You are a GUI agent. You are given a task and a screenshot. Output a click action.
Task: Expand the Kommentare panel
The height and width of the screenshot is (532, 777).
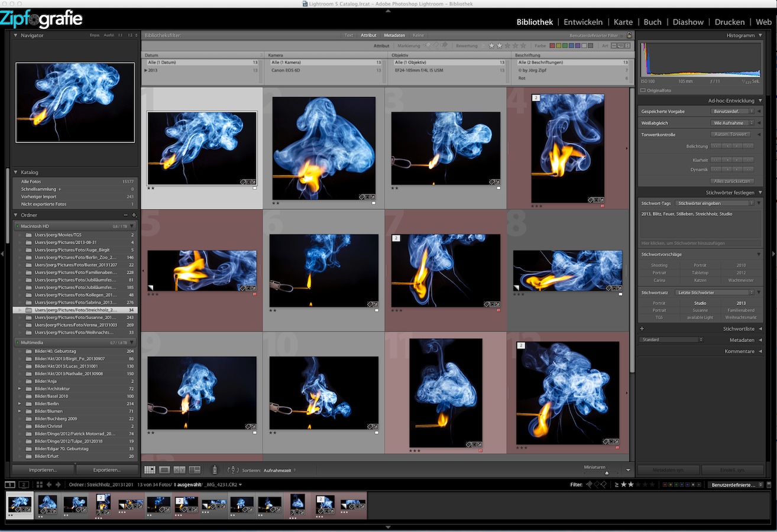(760, 351)
